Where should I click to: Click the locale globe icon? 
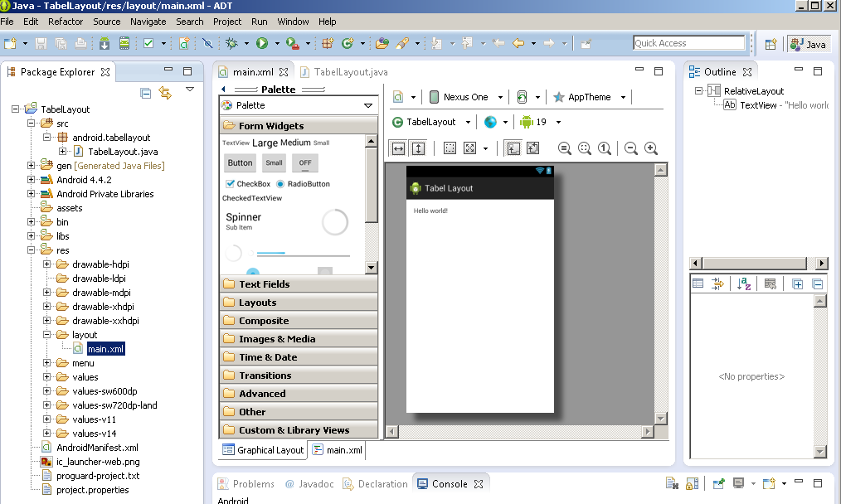[490, 122]
